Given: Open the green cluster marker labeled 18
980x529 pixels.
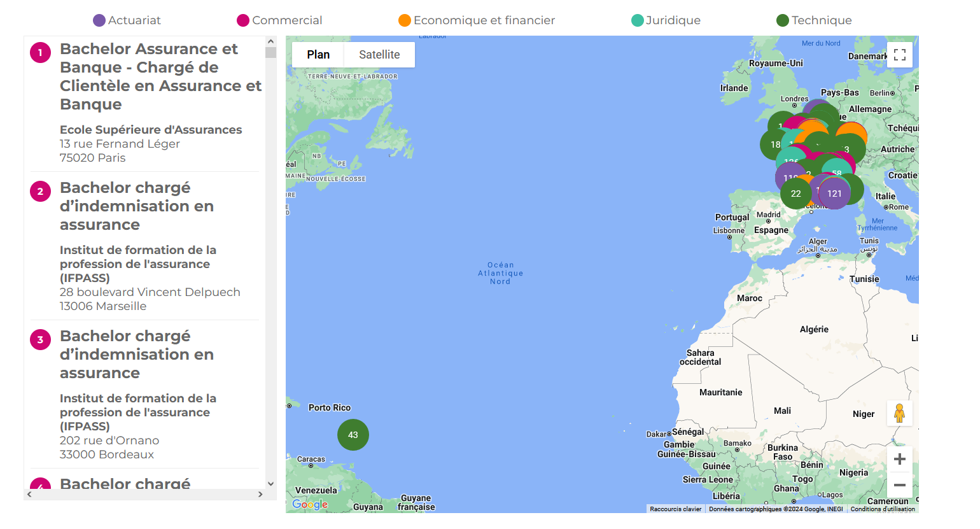Looking at the screenshot, I should [x=775, y=145].
